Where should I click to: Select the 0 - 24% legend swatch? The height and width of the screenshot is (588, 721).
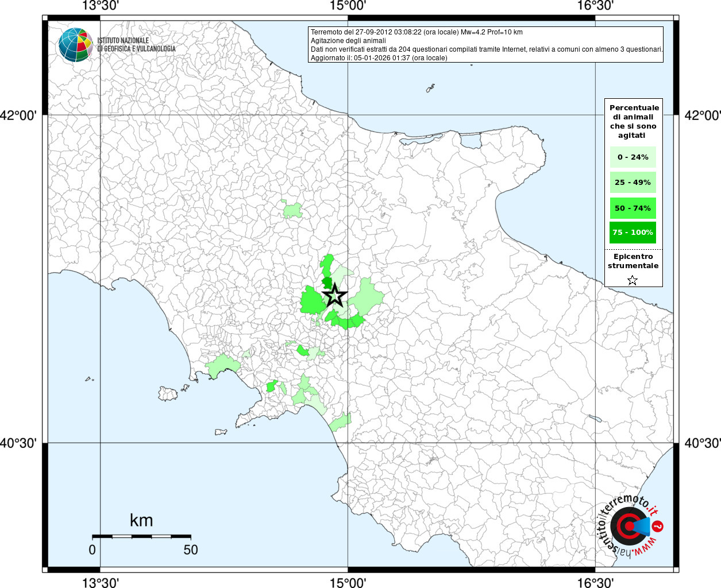click(633, 157)
